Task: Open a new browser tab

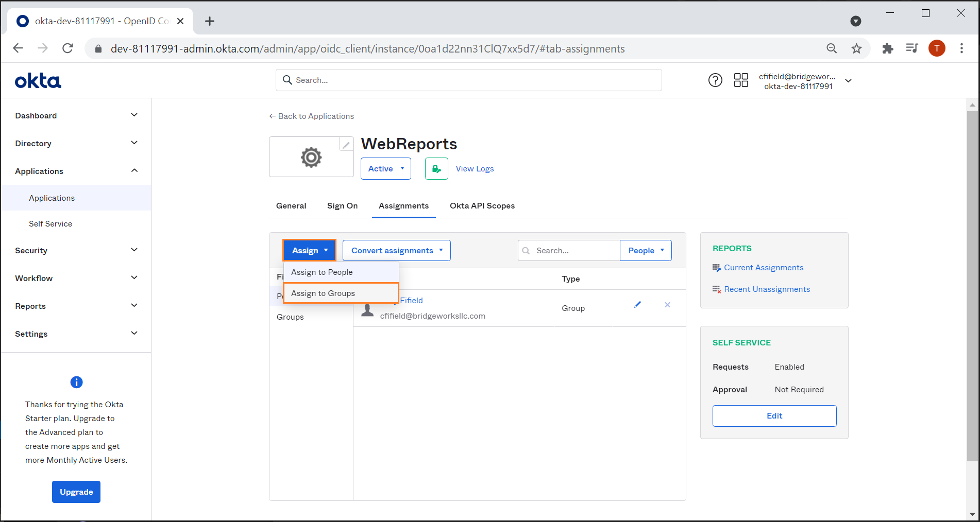Action: (x=209, y=21)
